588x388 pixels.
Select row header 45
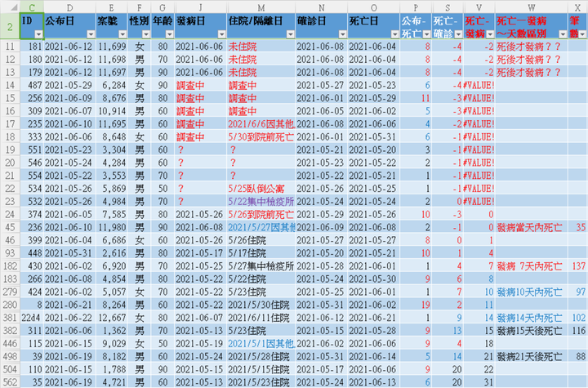10,227
